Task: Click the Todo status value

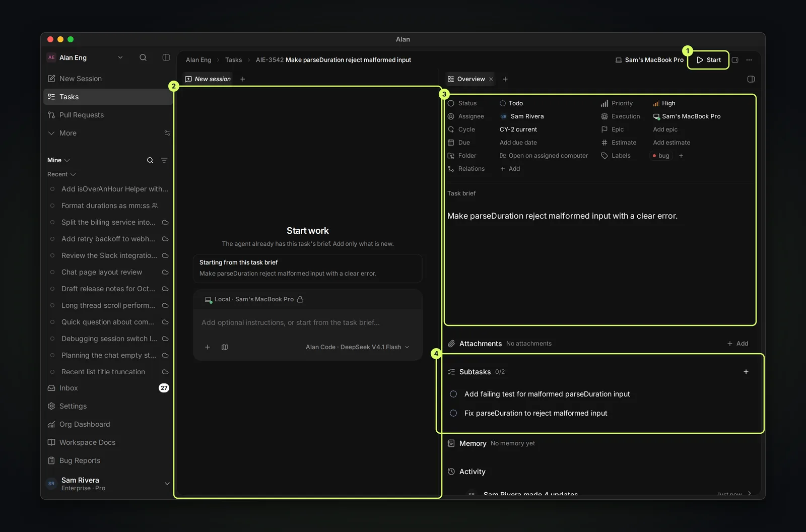Action: click(511, 103)
